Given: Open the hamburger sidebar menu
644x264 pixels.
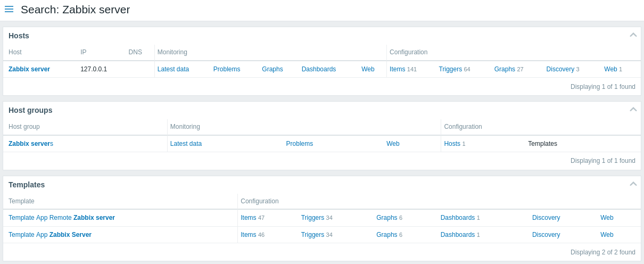Looking at the screenshot, I should tap(9, 9).
